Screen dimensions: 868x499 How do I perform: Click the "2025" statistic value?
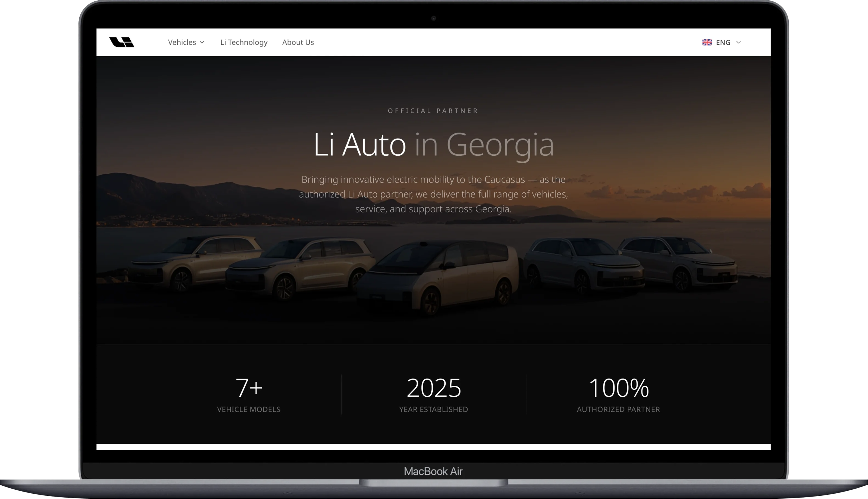(434, 388)
